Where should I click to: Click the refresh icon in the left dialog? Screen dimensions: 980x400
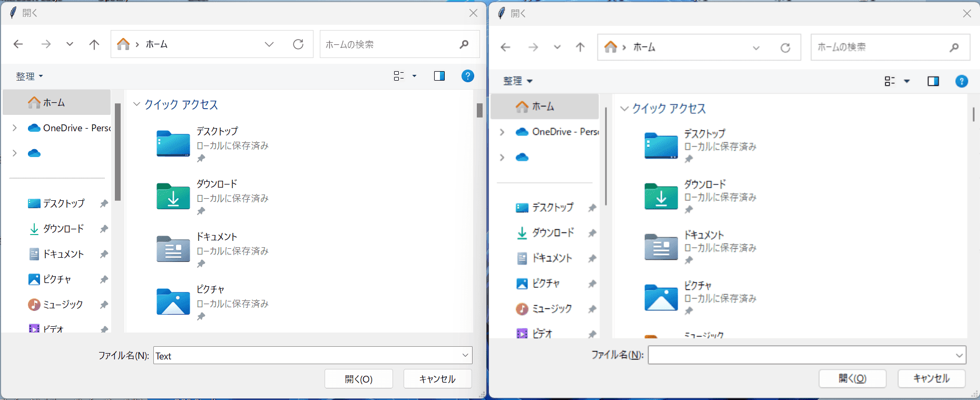[298, 44]
